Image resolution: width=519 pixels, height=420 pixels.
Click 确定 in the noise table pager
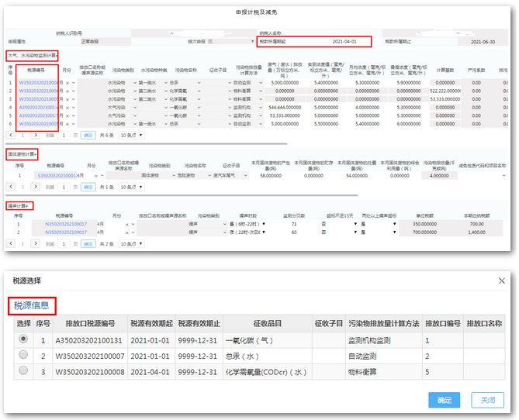click(88, 244)
